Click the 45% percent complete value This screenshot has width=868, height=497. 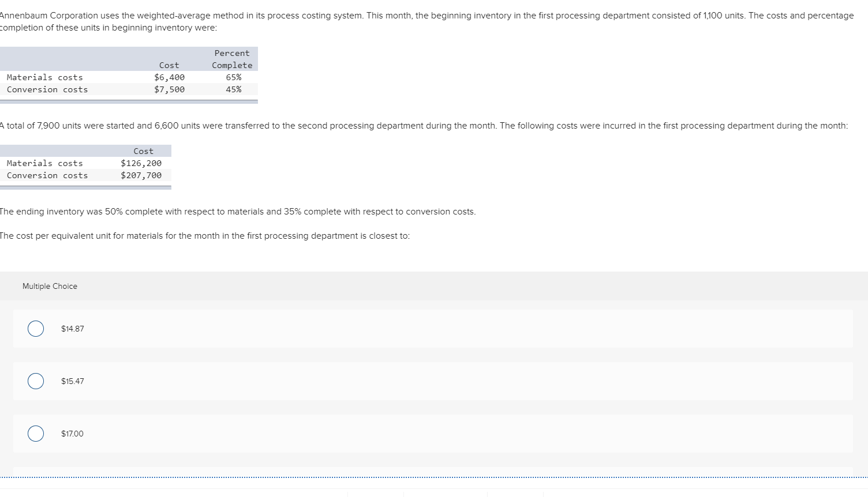coord(233,89)
